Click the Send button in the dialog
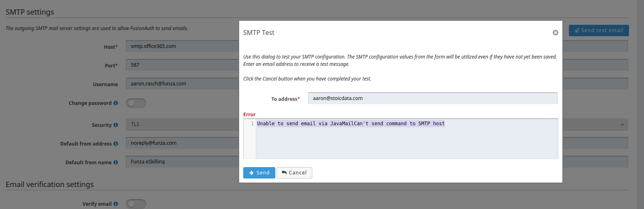 point(259,173)
